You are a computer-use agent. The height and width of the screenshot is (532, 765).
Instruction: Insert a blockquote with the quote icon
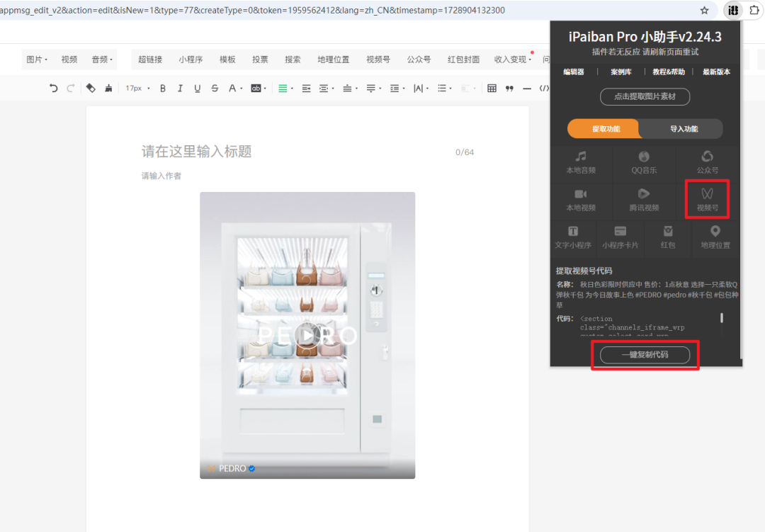[509, 89]
